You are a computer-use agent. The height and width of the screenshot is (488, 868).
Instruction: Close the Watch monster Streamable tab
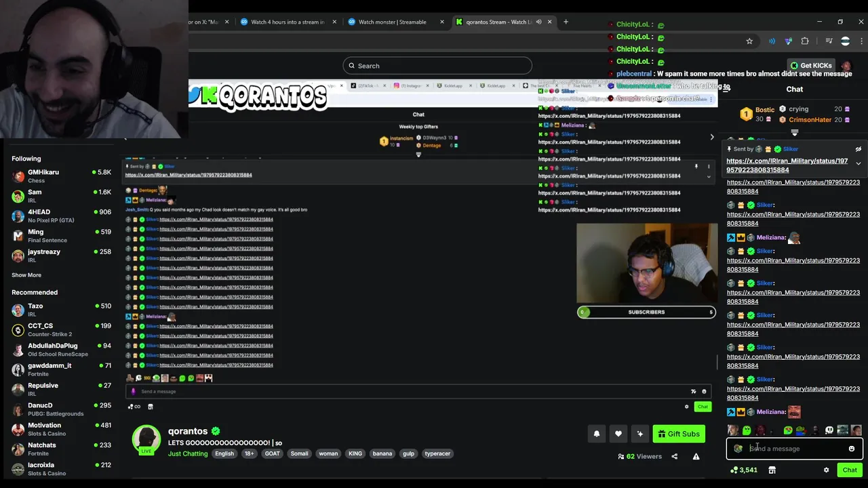coord(442,22)
